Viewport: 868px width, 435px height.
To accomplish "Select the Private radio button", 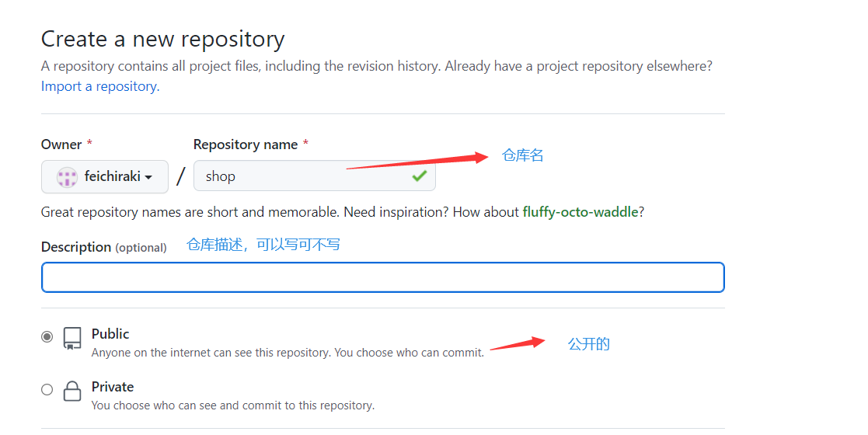I will tap(47, 390).
